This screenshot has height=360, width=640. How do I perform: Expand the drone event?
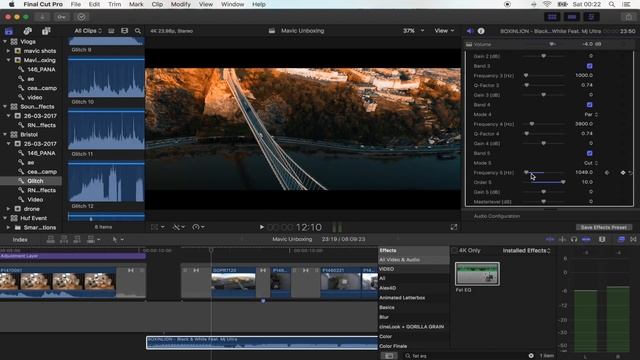pos(8,209)
